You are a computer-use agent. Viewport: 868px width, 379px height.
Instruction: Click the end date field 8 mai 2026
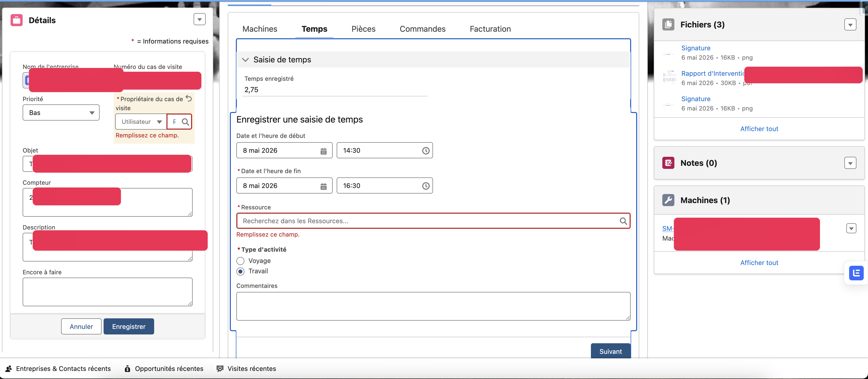pyautogui.click(x=284, y=186)
